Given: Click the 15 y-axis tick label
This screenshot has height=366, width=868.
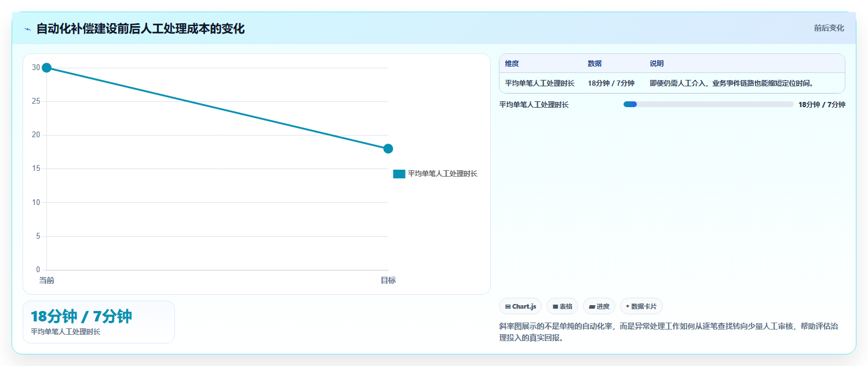Looking at the screenshot, I should [36, 169].
